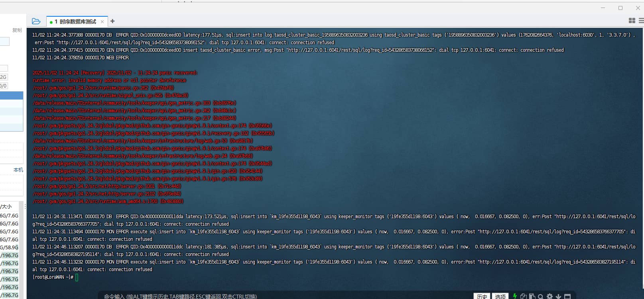Open the hamburger menu at top right
644x299 pixels.
(641, 21)
